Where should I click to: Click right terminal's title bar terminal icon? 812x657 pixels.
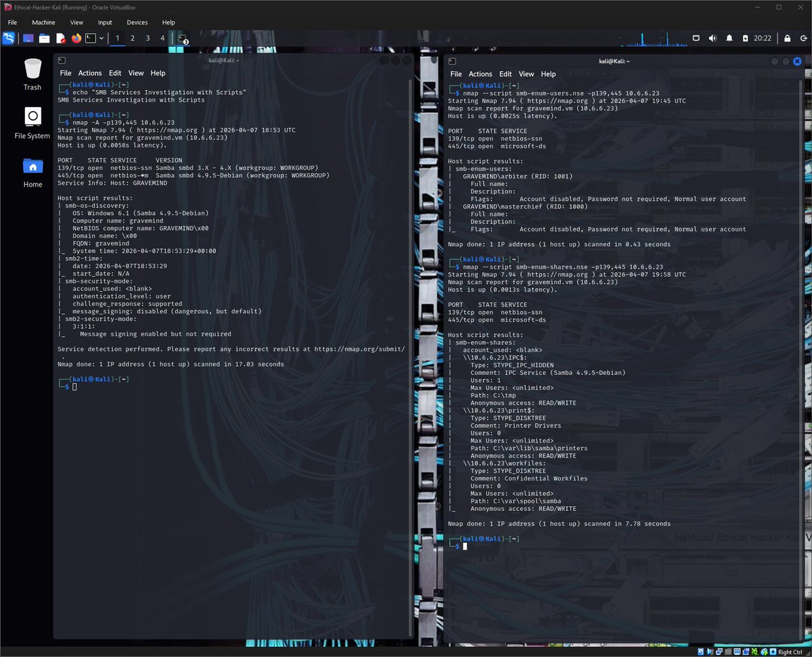click(452, 61)
